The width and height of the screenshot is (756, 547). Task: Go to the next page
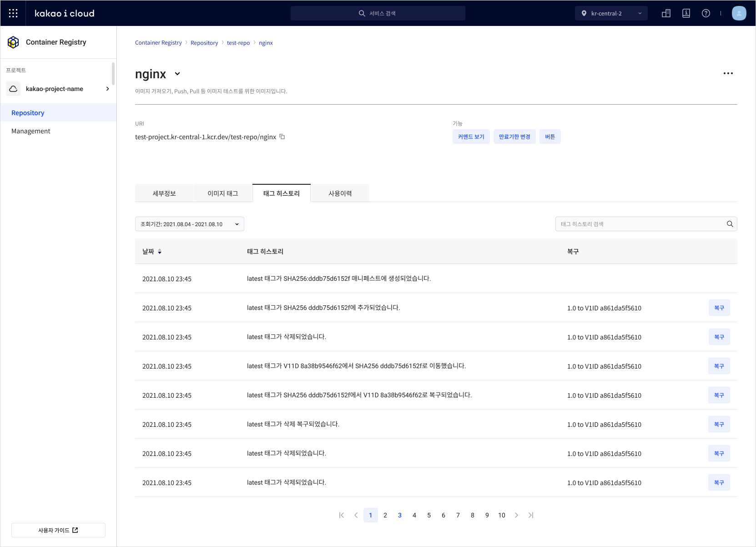pyautogui.click(x=516, y=515)
